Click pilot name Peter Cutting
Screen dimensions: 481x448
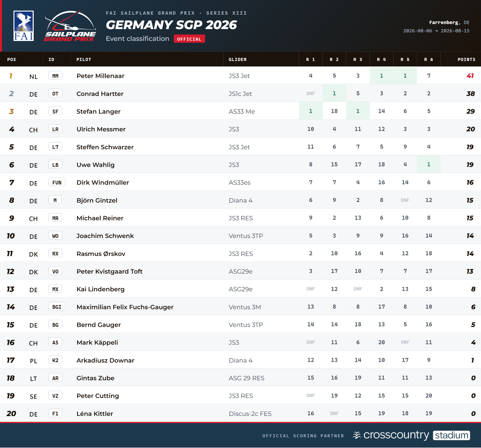[x=98, y=396]
